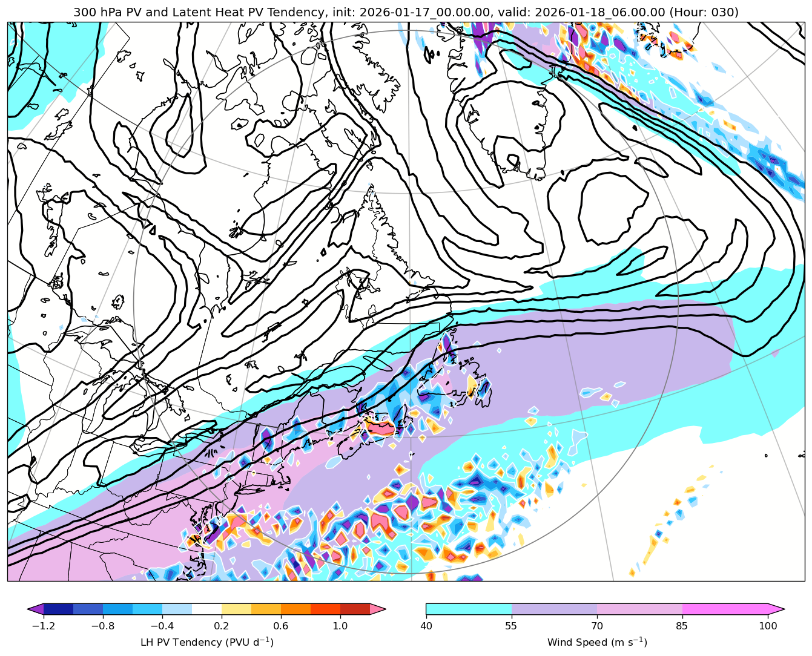Viewport: 812px width, 656px height.
Task: Select the lavender 55–70 wind speed swatch
Action: [554, 609]
